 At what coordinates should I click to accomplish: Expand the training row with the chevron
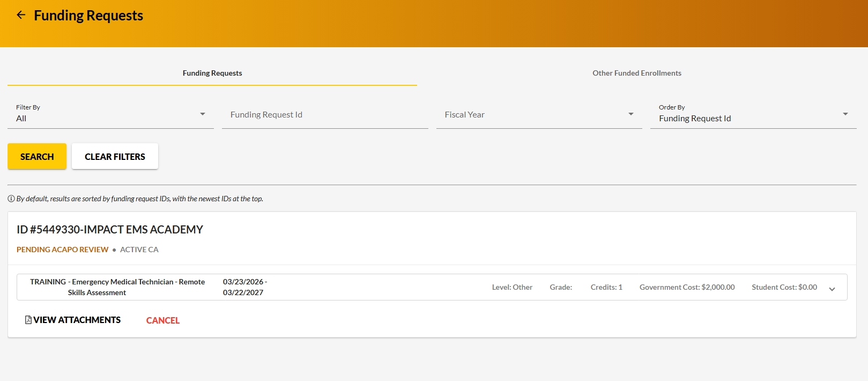click(832, 289)
